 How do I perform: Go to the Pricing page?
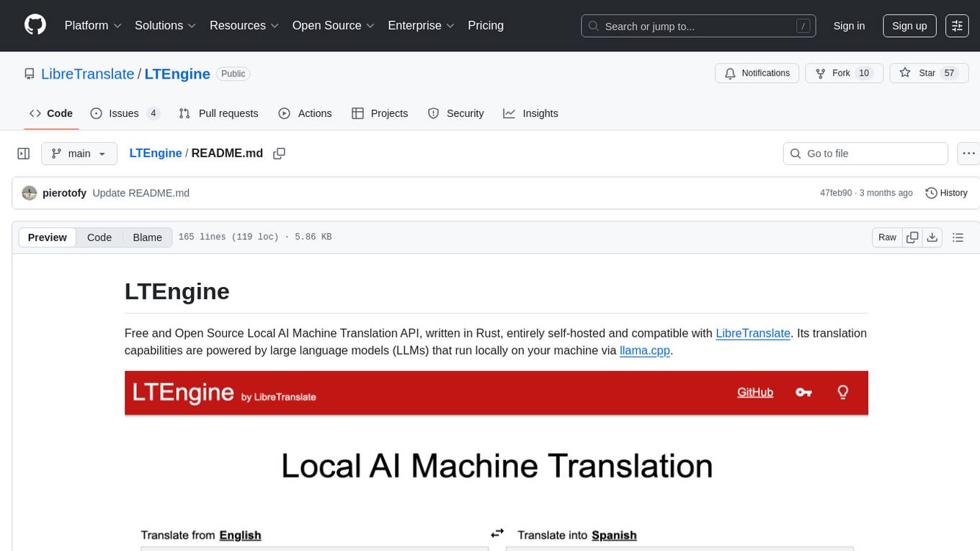[x=486, y=25]
